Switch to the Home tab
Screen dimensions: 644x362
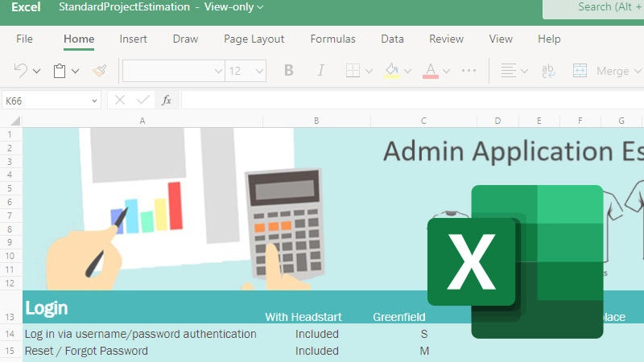(79, 39)
